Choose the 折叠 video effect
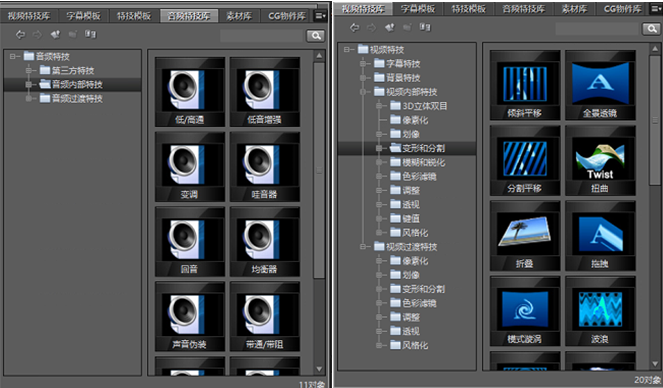The height and width of the screenshot is (388, 663). pyautogui.click(x=525, y=236)
